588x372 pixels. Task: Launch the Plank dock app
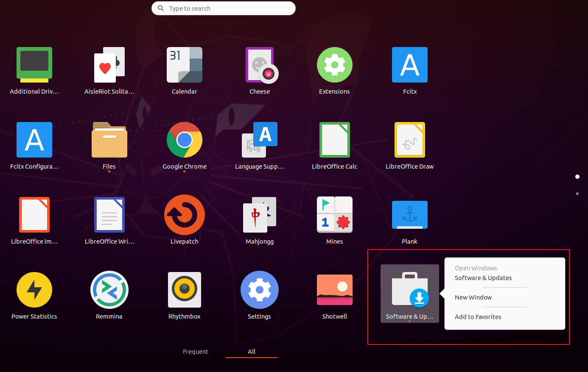[x=410, y=215]
